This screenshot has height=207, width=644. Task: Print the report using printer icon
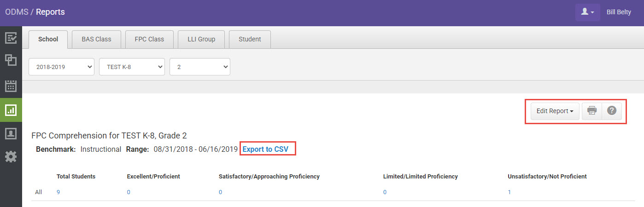pyautogui.click(x=592, y=111)
